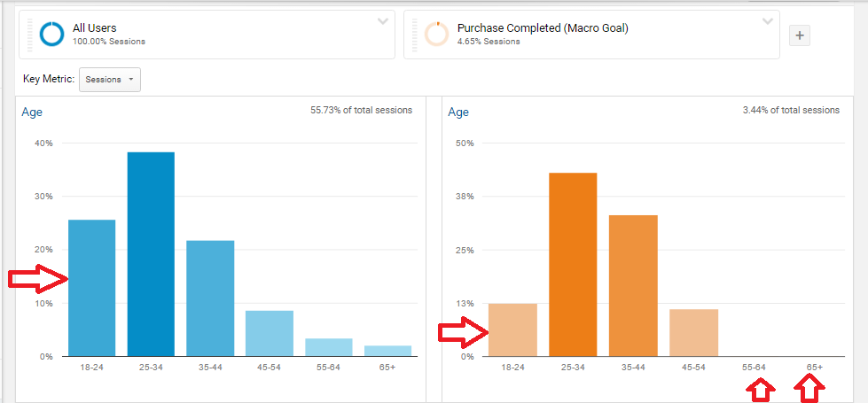Click the orange Purchase Completed donut icon
The image size is (868, 403).
pyautogui.click(x=437, y=34)
